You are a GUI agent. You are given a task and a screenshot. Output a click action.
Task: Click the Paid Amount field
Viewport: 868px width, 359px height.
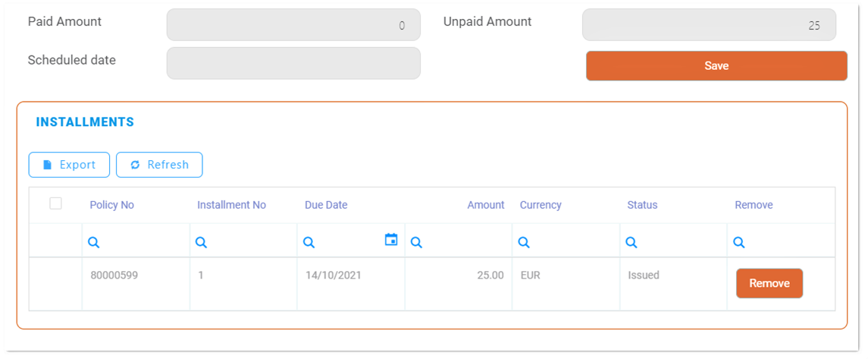pos(293,25)
